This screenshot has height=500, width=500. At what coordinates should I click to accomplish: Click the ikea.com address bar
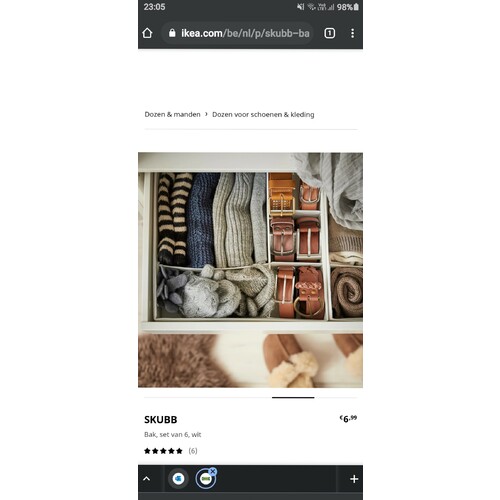237,33
